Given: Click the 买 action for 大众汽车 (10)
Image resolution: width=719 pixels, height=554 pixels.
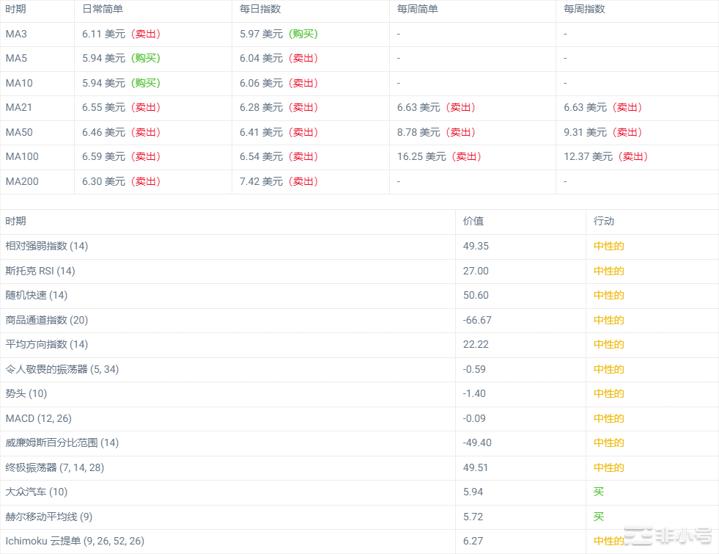Looking at the screenshot, I should 598,492.
